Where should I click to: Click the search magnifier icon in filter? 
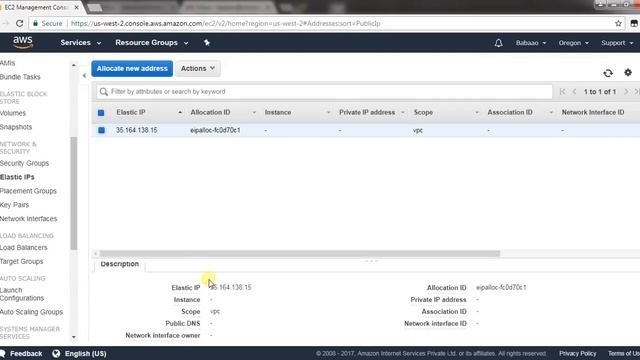pos(104,91)
